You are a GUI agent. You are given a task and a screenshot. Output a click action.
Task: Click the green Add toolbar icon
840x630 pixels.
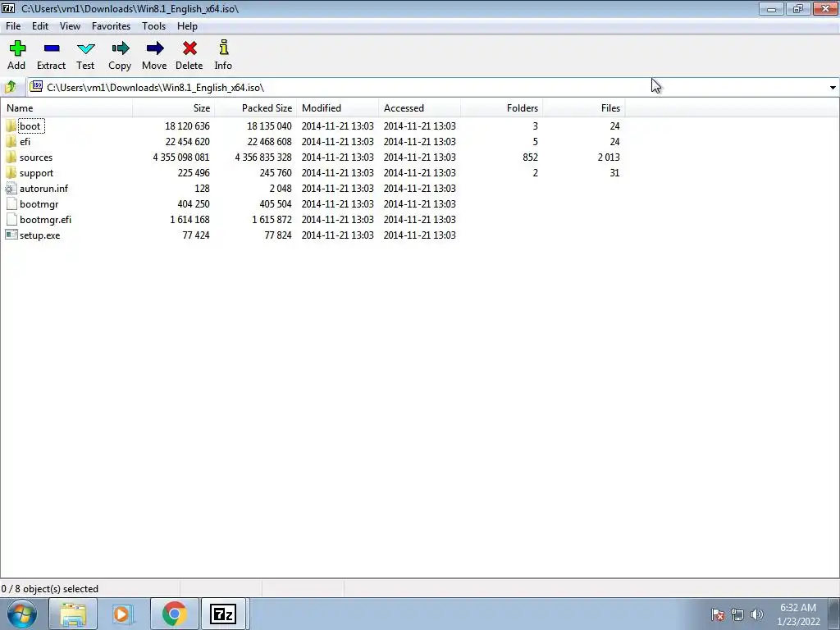tap(17, 48)
